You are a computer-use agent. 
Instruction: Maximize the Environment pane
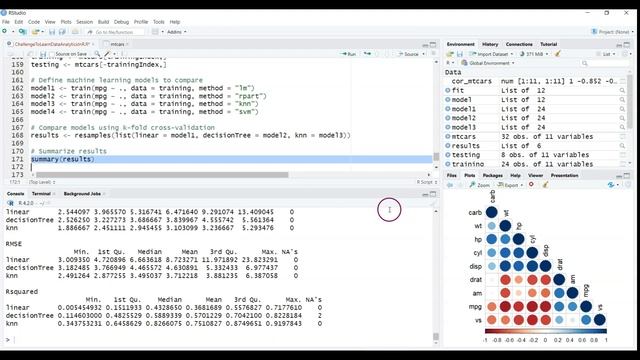[x=627, y=44]
